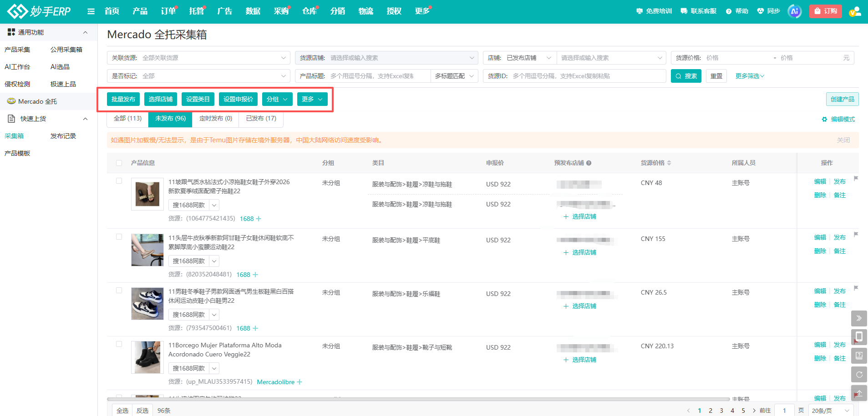Click the 搜索 search button

pos(686,76)
